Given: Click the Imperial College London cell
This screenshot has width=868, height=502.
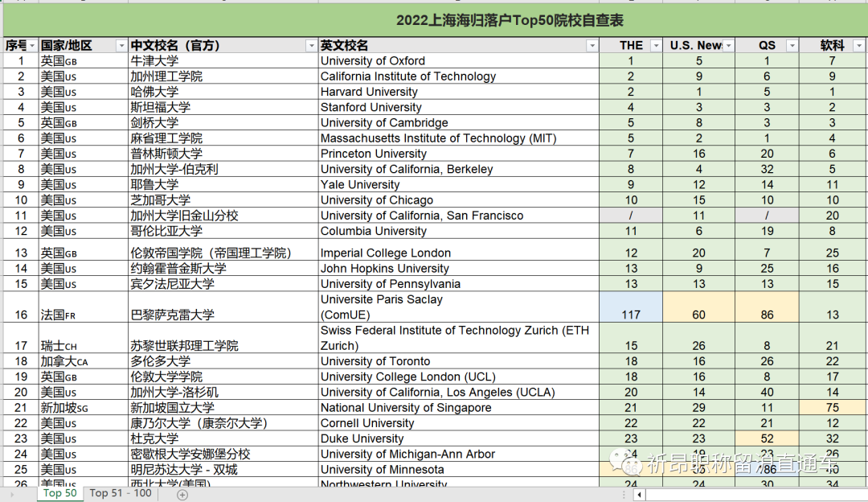Looking at the screenshot, I should (459, 250).
